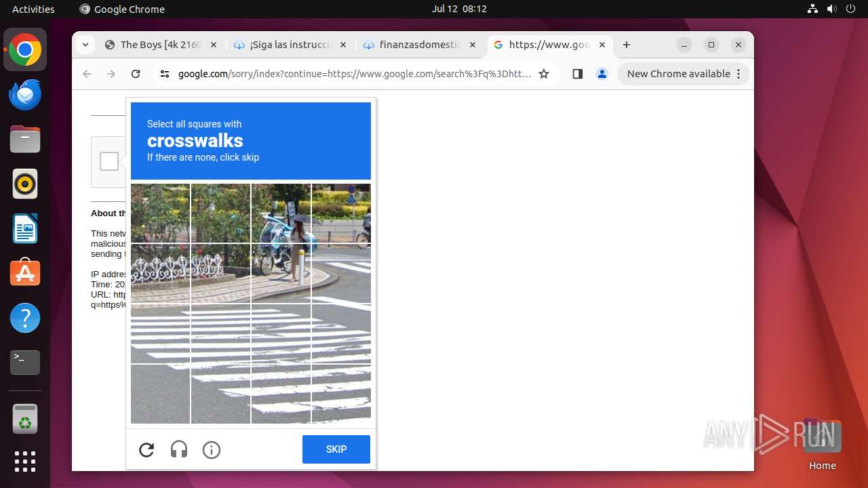Viewport: 868px width, 488px height.
Task: Select the https://www.google tab
Action: (x=549, y=45)
